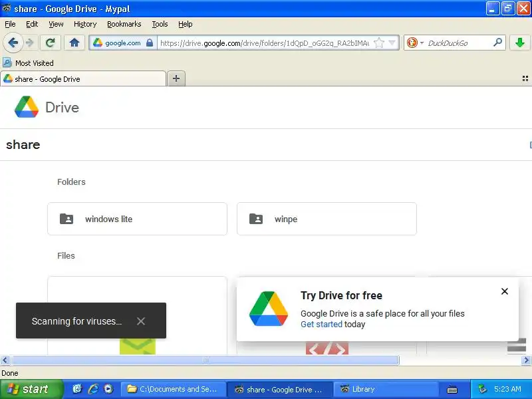Screen dimensions: 532x399
Task: Open the URL history dropdown arrow
Action: pyautogui.click(x=392, y=43)
